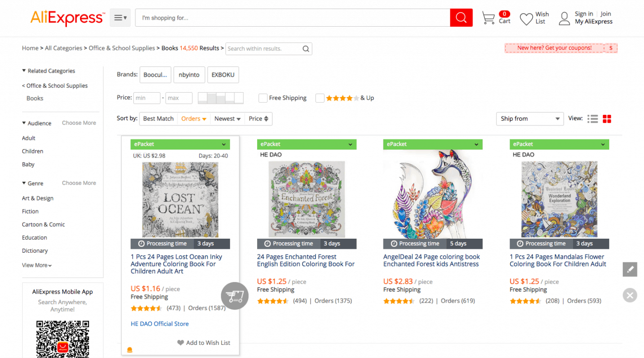The width and height of the screenshot is (644, 358).
Task: Filter by the EXBOKU brand
Action: tap(223, 75)
